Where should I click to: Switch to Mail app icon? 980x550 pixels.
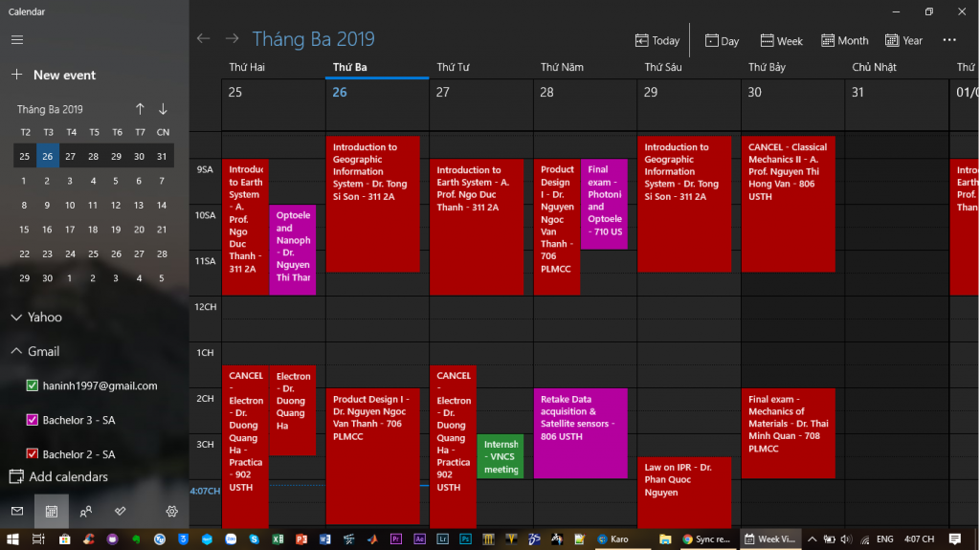(x=17, y=511)
